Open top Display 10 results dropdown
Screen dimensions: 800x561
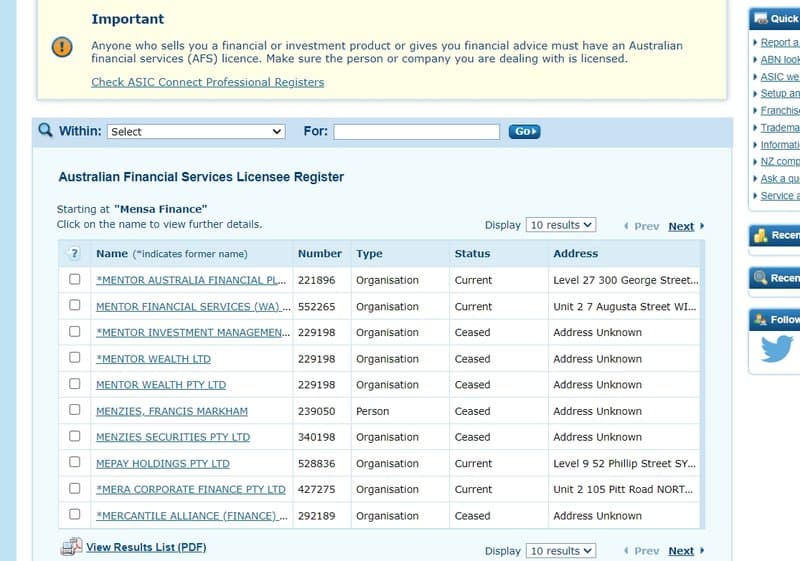561,225
